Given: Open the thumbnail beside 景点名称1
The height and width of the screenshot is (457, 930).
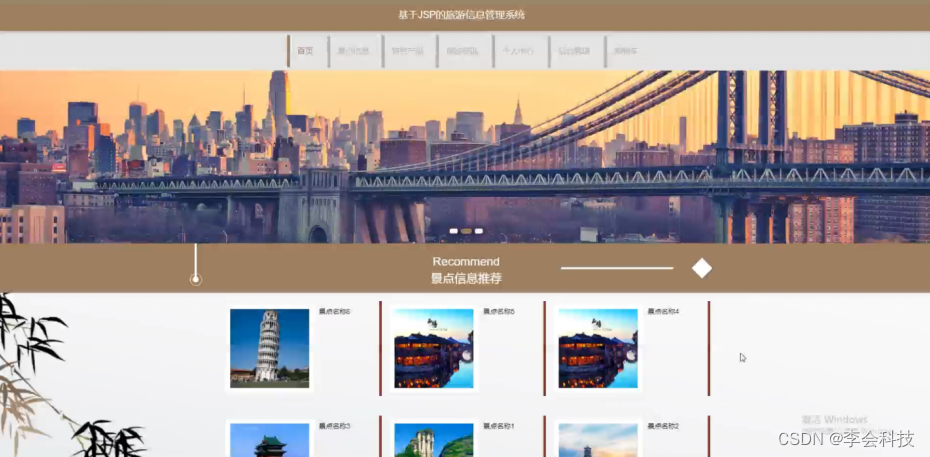Looking at the screenshot, I should pyautogui.click(x=434, y=440).
